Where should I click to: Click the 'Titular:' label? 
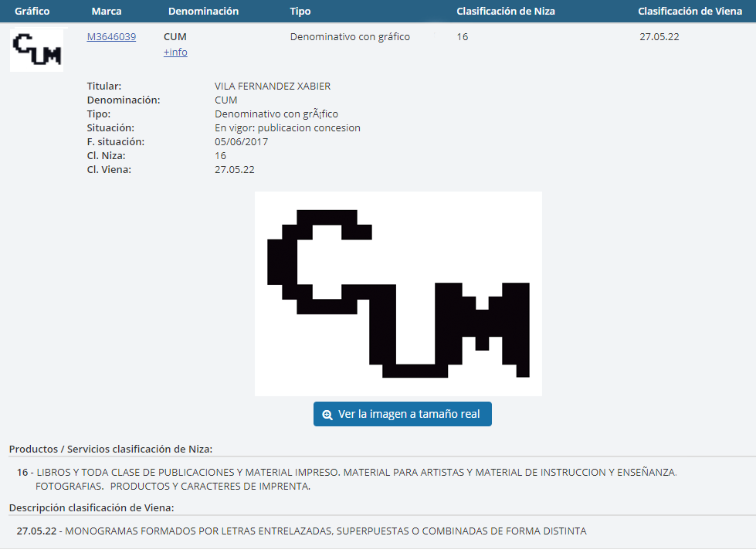click(x=104, y=87)
